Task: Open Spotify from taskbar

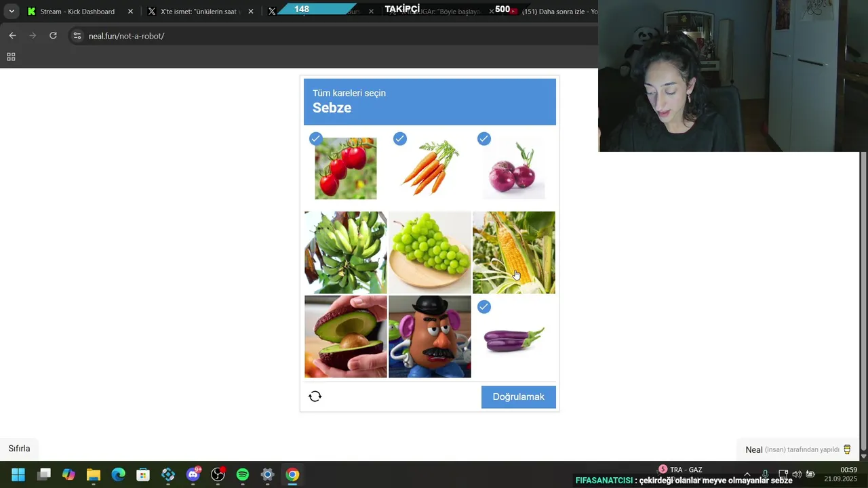Action: tap(243, 474)
